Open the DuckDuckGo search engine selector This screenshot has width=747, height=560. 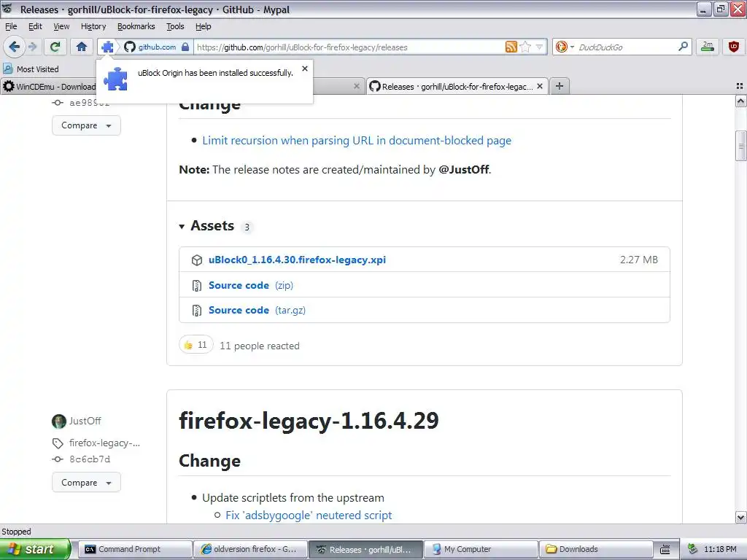[565, 47]
